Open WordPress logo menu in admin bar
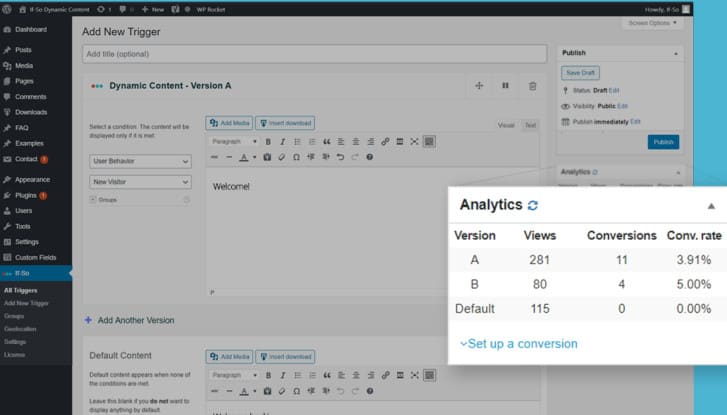727x415 pixels. coord(6,9)
